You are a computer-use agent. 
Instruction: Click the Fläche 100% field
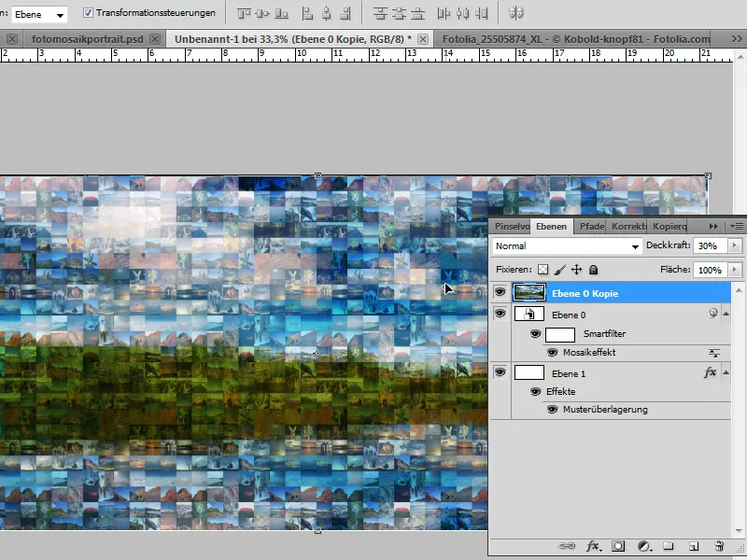pyautogui.click(x=710, y=270)
